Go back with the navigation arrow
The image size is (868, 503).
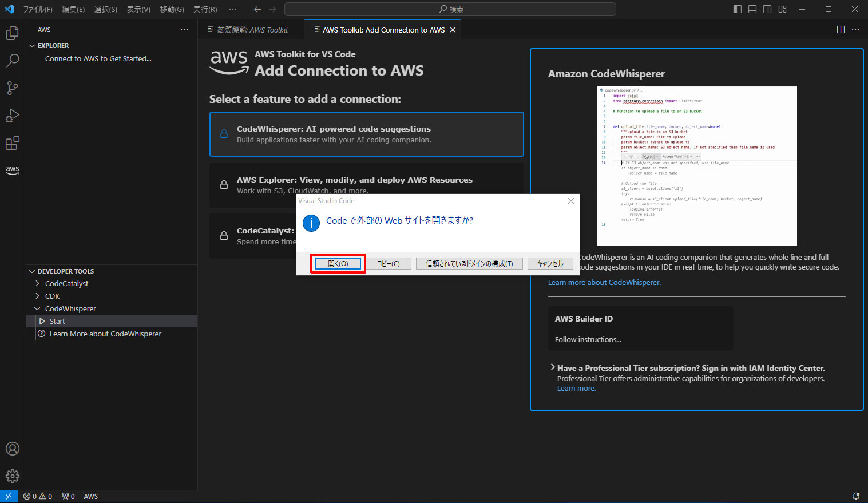point(257,9)
